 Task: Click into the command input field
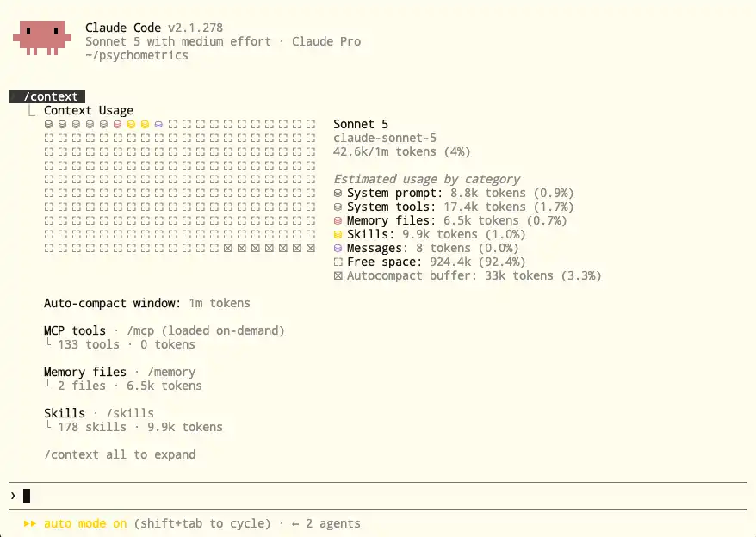click(x=378, y=496)
